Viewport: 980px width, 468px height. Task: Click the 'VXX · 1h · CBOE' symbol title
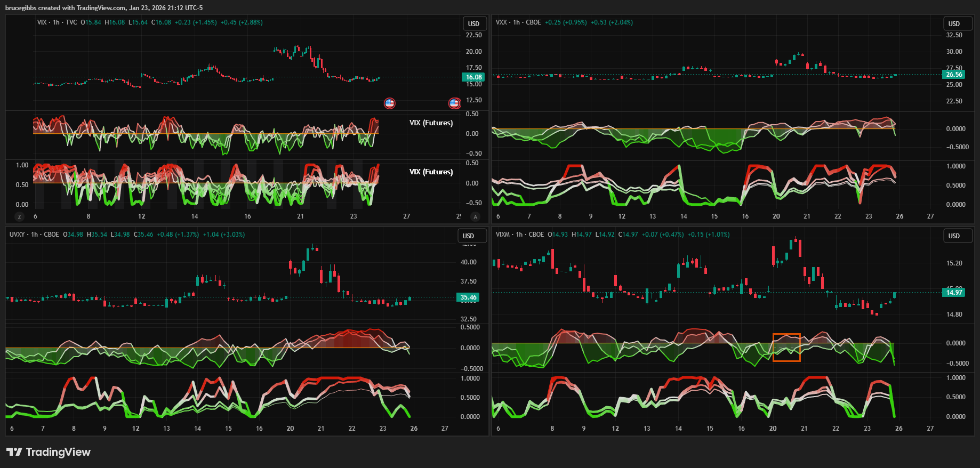coord(518,22)
